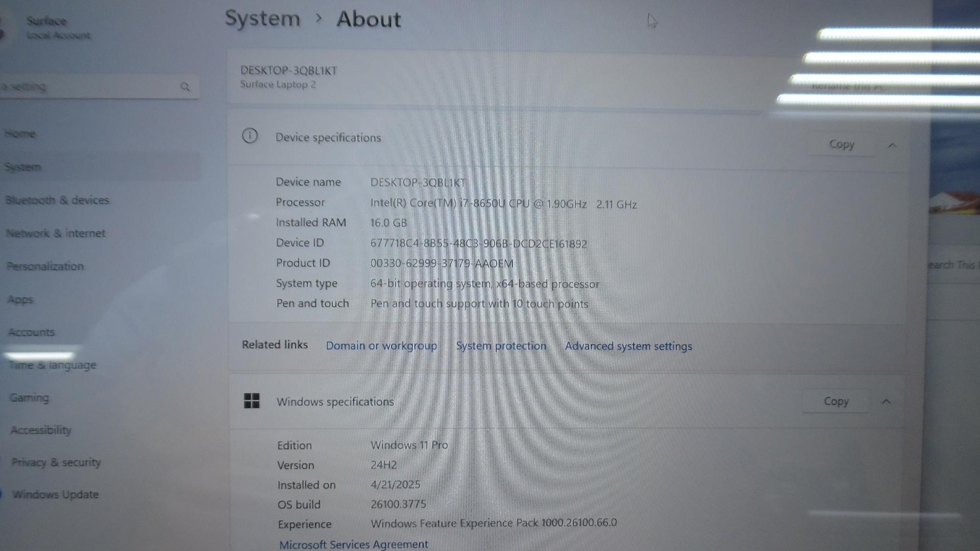980x551 pixels.
Task: Open Bluetooth & devices settings
Action: coord(57,200)
